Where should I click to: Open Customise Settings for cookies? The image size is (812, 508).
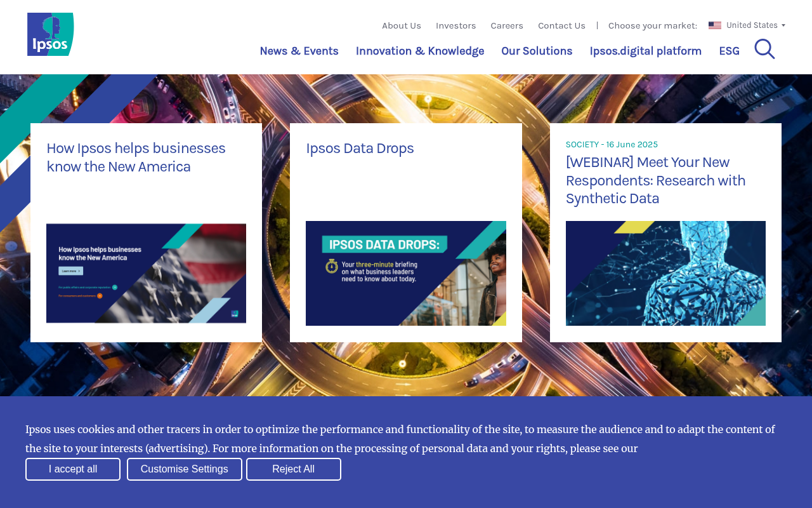click(x=185, y=469)
